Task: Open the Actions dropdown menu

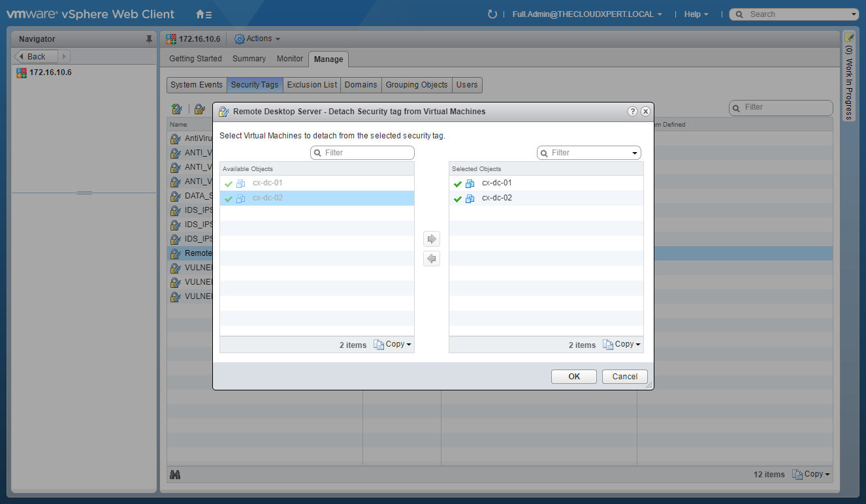Action: (x=257, y=39)
